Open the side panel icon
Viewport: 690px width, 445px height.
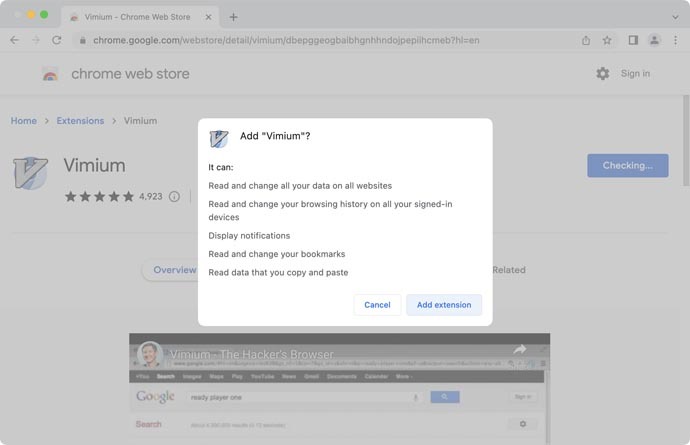click(x=633, y=40)
